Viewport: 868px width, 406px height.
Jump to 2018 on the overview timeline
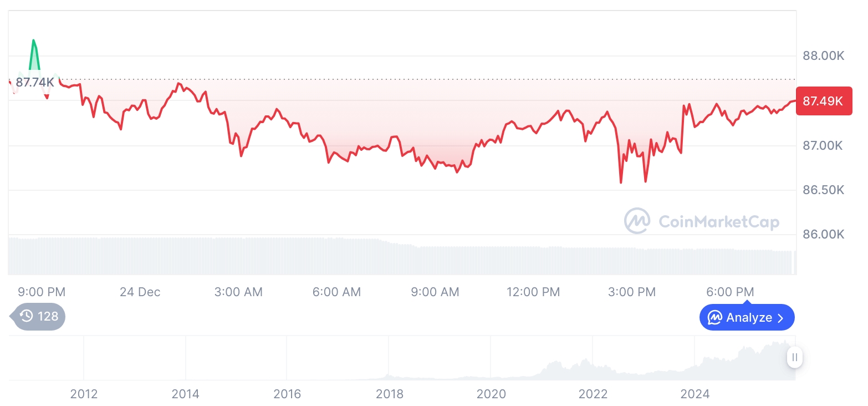tap(389, 394)
